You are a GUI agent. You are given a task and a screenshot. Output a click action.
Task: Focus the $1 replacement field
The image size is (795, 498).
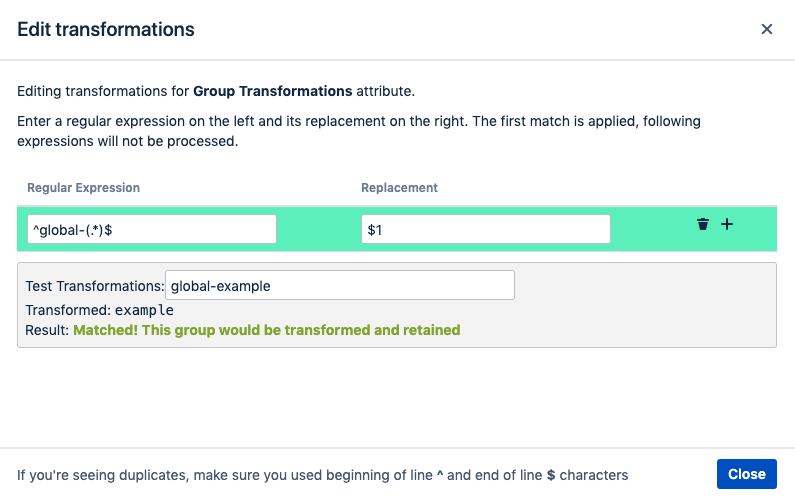coord(485,229)
